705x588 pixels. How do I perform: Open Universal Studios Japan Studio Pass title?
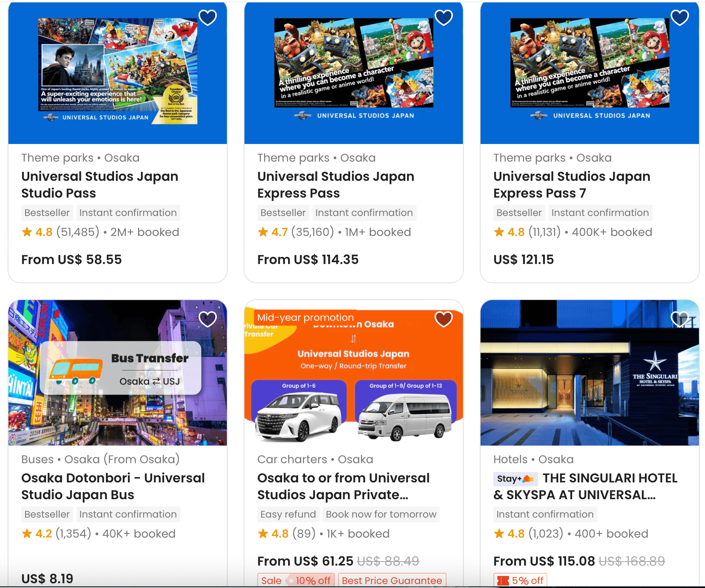click(x=100, y=185)
